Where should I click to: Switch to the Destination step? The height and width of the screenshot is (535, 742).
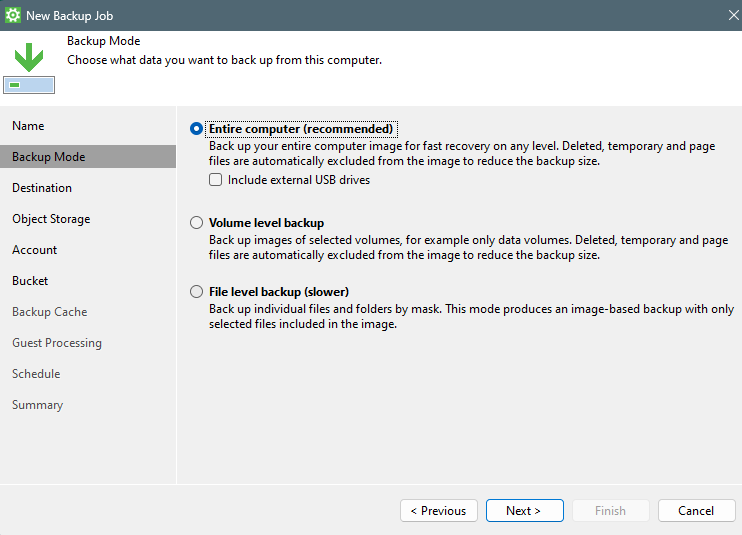[x=42, y=188]
